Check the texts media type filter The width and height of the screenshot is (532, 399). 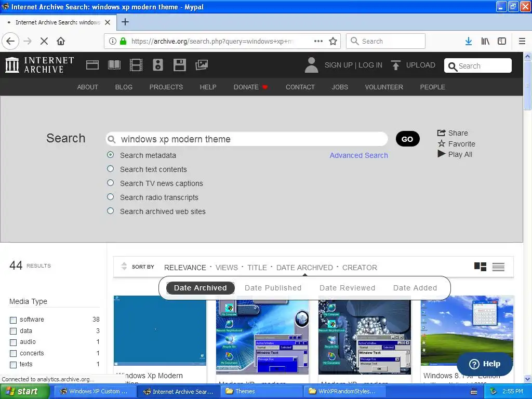[x=13, y=365]
